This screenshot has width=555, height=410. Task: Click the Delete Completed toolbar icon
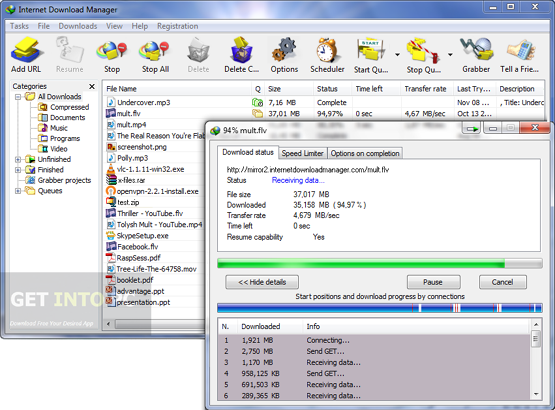[241, 50]
